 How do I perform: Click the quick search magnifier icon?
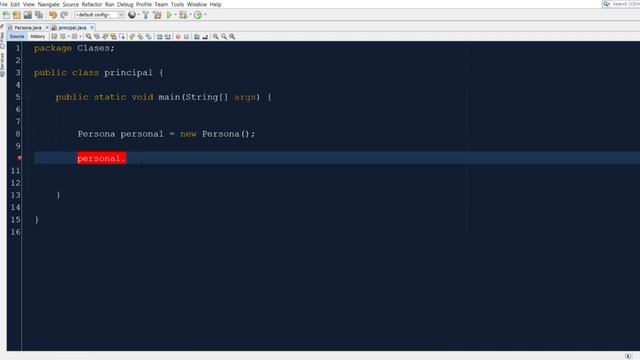(x=606, y=4)
